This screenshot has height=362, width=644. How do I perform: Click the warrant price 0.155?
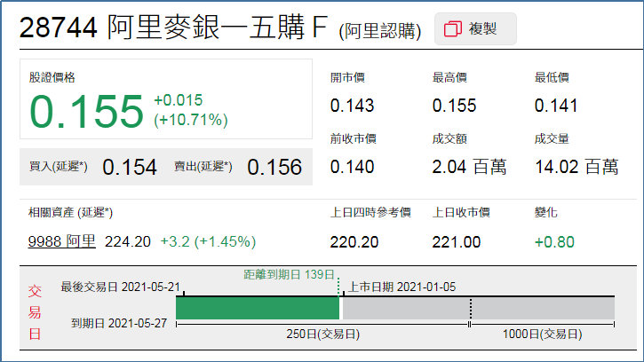[87, 112]
